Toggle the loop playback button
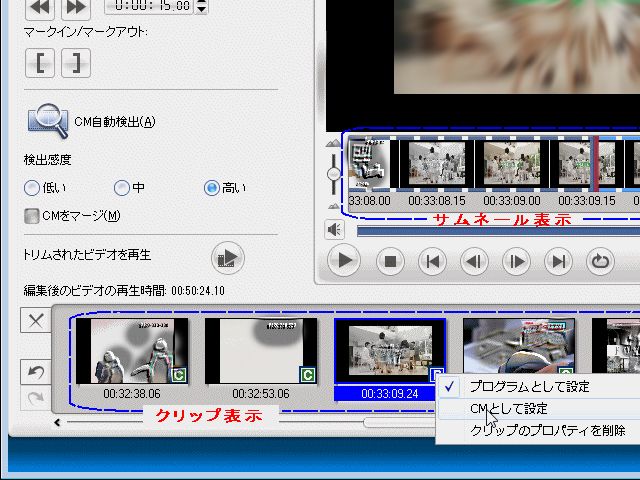 coord(600,262)
